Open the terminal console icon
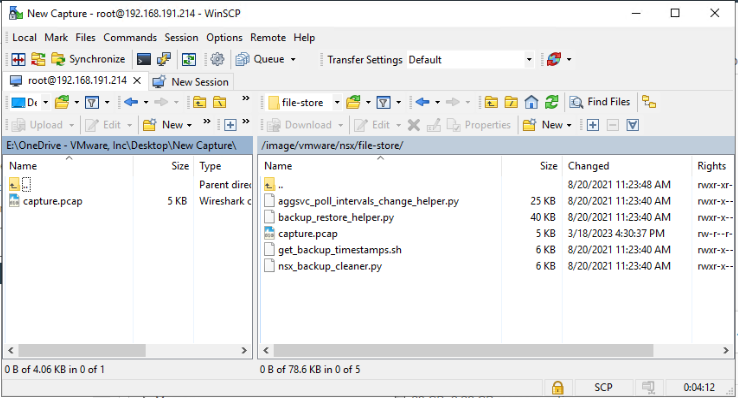 point(144,59)
